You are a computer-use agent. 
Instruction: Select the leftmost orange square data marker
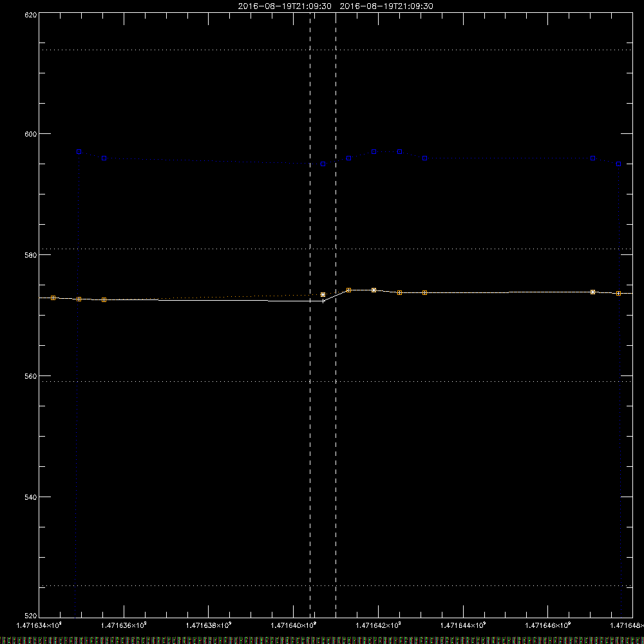point(53,298)
